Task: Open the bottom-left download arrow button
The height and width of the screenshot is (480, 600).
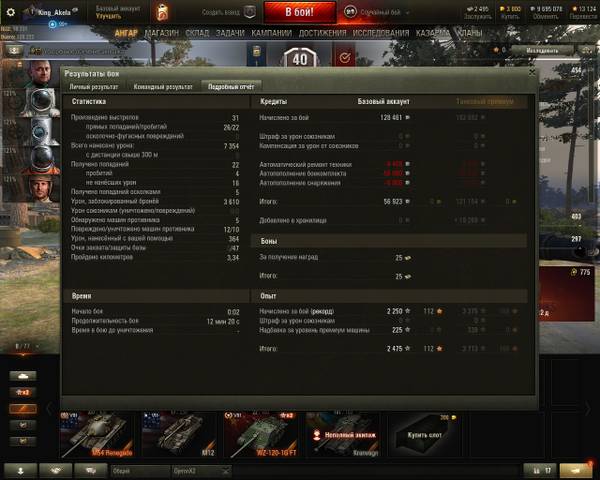Action: [x=20, y=471]
